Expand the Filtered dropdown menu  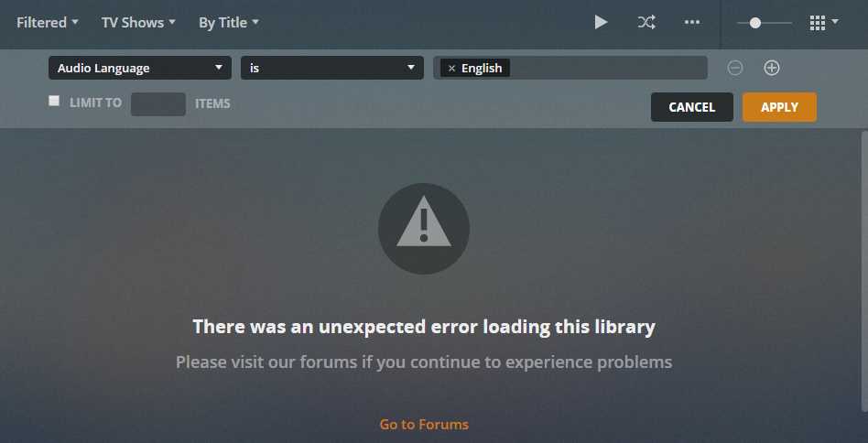point(47,23)
